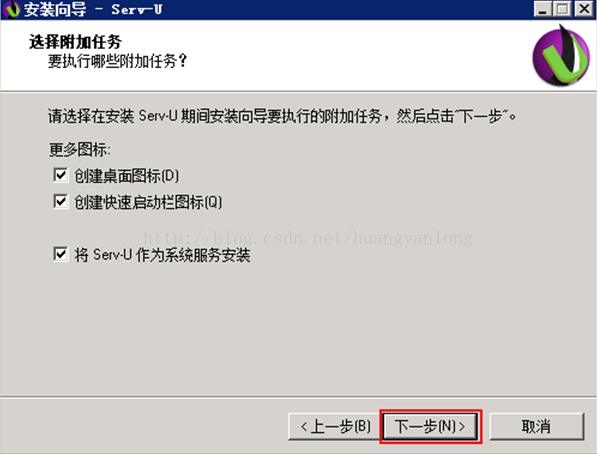Click the 要执行哪些附加任务 subtitle text
The width and height of the screenshot is (597, 454).
coord(118,61)
